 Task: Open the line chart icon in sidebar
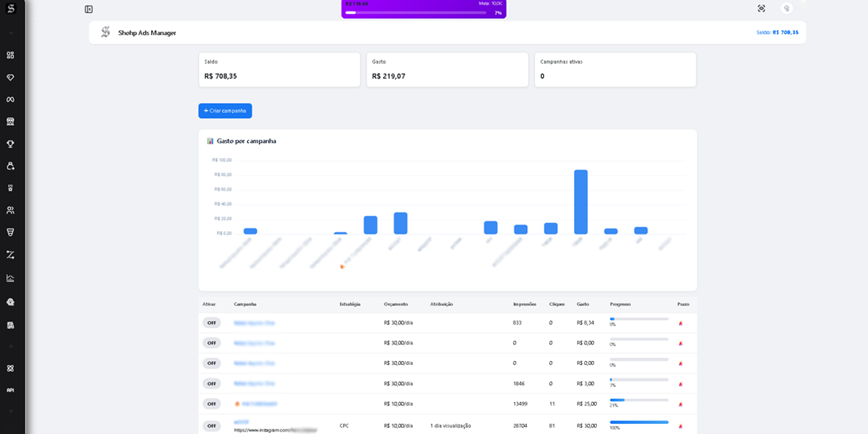click(10, 278)
